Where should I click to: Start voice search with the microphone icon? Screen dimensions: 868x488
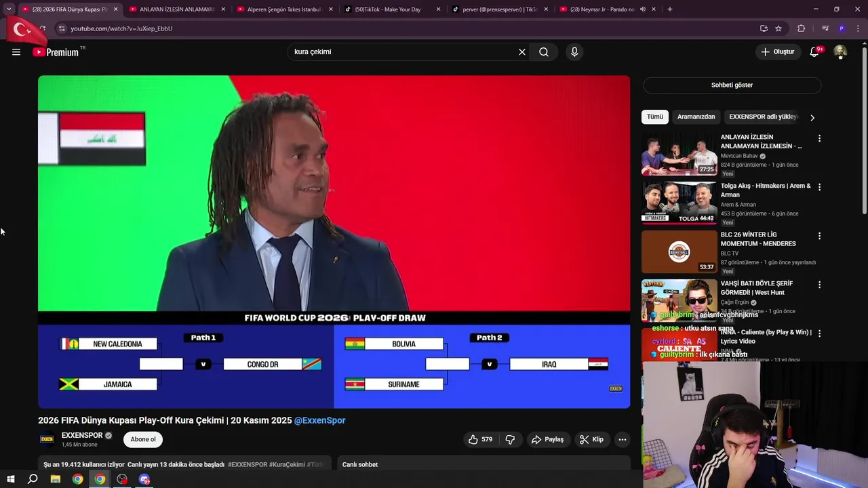pyautogui.click(x=574, y=52)
